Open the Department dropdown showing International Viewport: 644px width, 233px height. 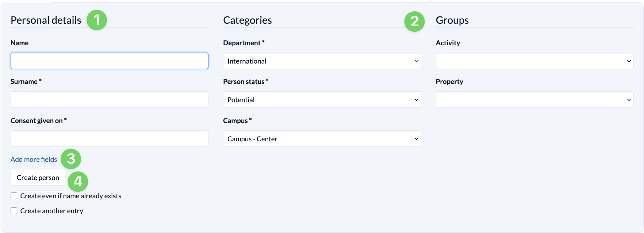point(322,61)
